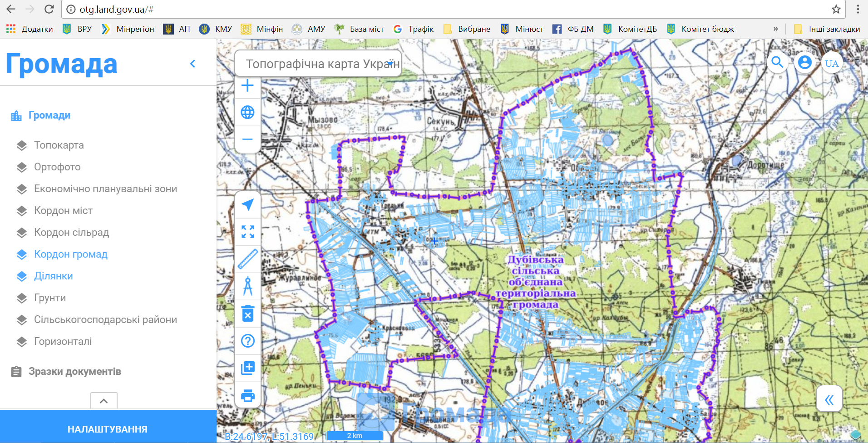Open Зразки документів section
The image size is (868, 443).
[74, 372]
